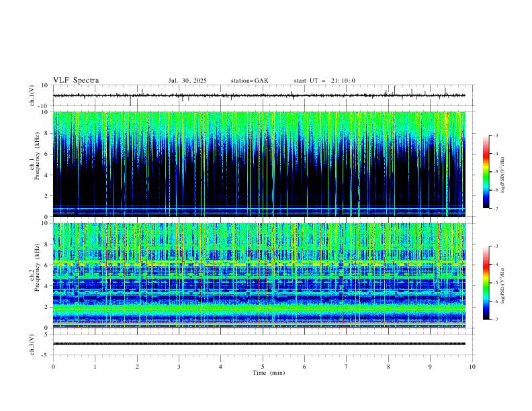
Task: Click the ch.1 spectrogram "6" kHz tick label
Action: pyautogui.click(x=47, y=154)
